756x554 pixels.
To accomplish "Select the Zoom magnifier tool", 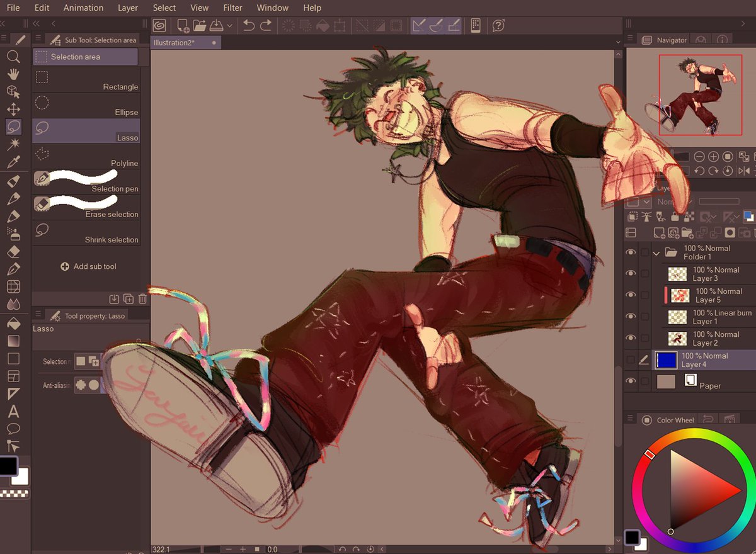I will coord(13,57).
